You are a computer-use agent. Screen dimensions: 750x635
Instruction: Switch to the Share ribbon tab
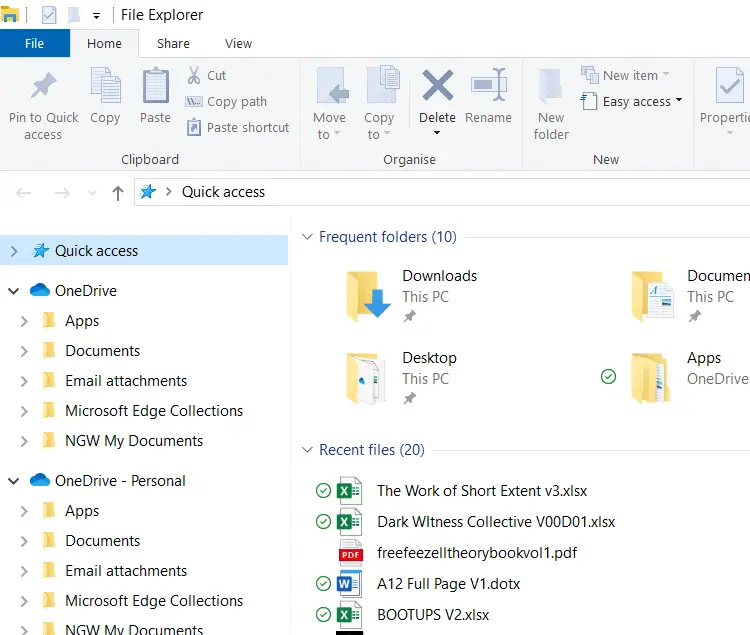point(173,44)
